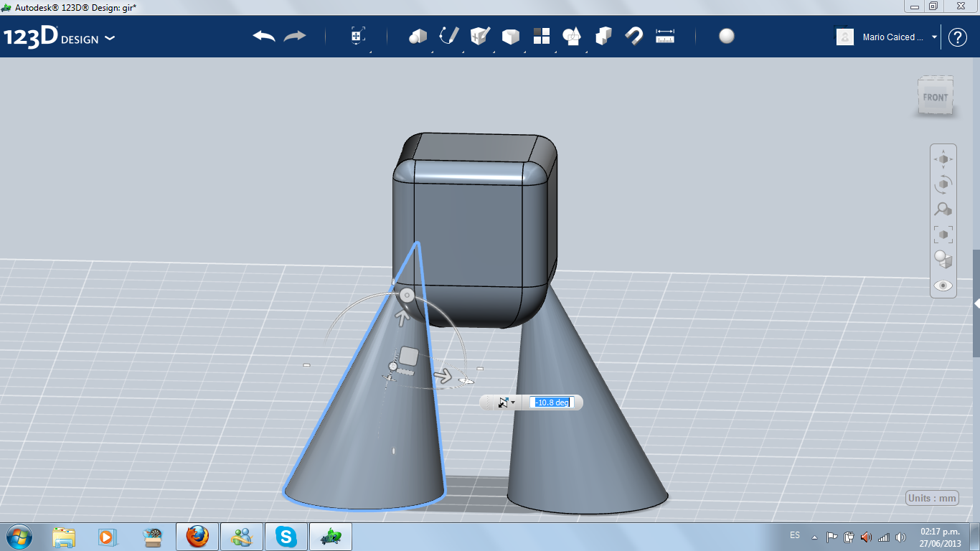Screen dimensions: 980x551
Task: Click the ES language indicator
Action: tap(795, 536)
